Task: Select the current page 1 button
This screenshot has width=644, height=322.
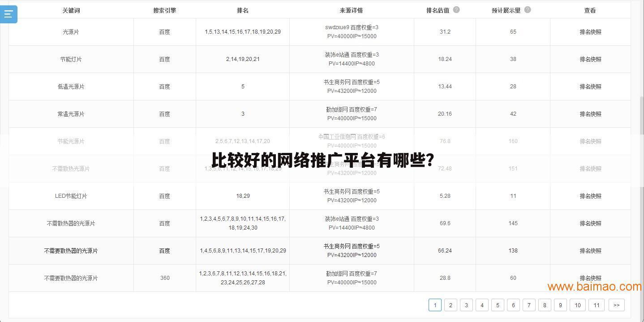Action: point(435,305)
